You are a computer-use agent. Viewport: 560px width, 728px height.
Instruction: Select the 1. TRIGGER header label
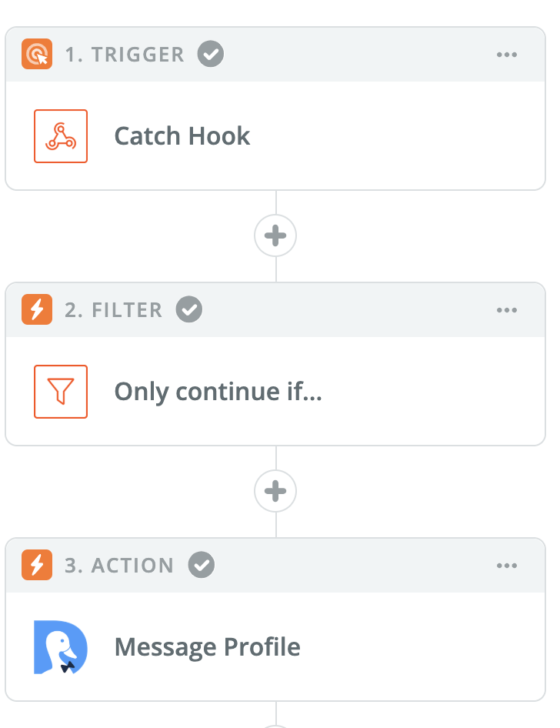click(x=125, y=55)
